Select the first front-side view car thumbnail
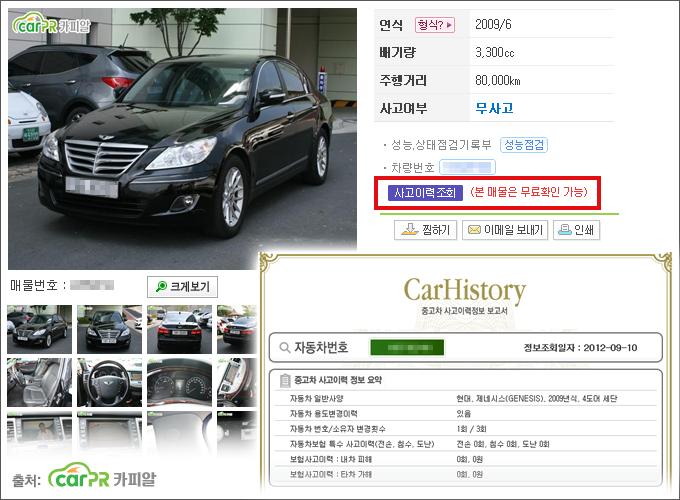The height and width of the screenshot is (500, 680). coord(39,329)
